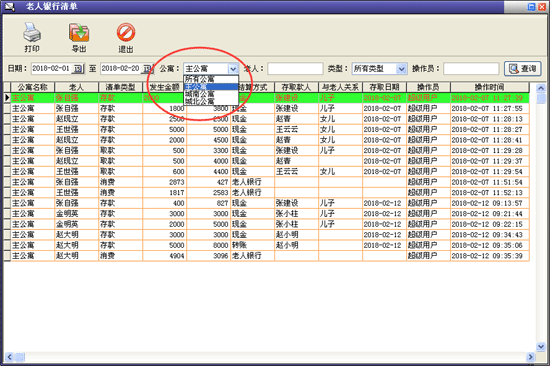
Task: Click the vertical scrollbar down arrow
Action: tap(541, 347)
